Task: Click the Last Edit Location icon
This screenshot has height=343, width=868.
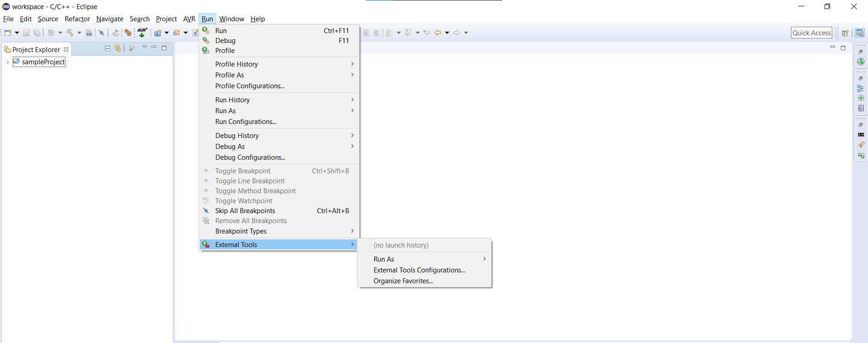Action: pos(427,33)
